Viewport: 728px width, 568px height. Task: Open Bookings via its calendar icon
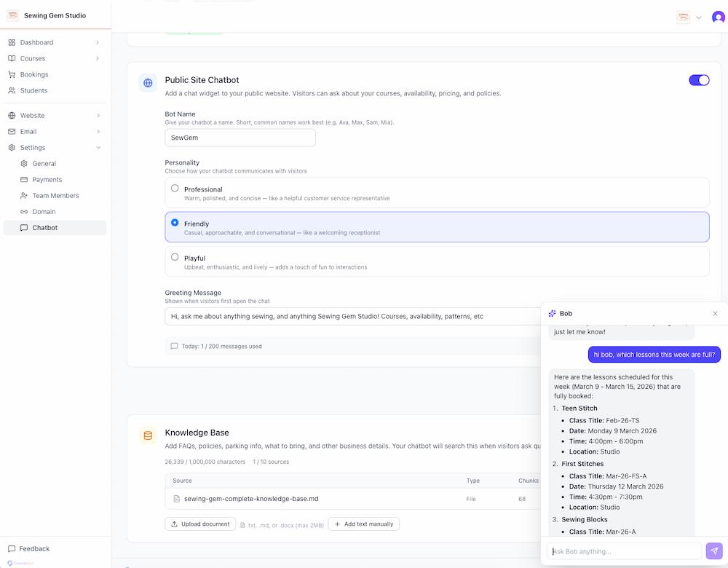pyautogui.click(x=10, y=74)
